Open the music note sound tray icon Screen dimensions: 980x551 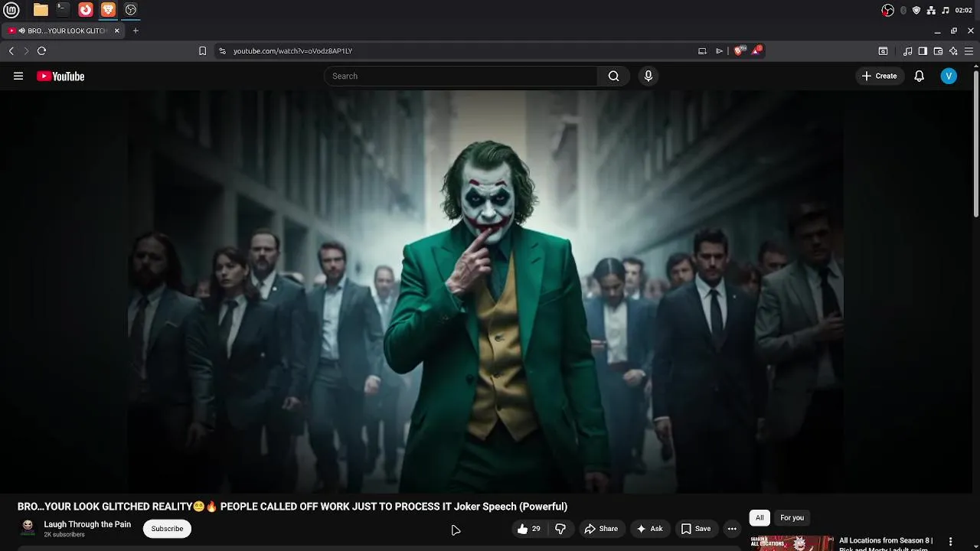[946, 10]
